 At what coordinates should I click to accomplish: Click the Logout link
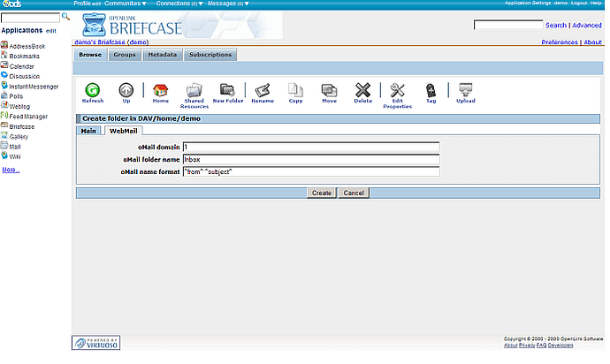pyautogui.click(x=579, y=3)
